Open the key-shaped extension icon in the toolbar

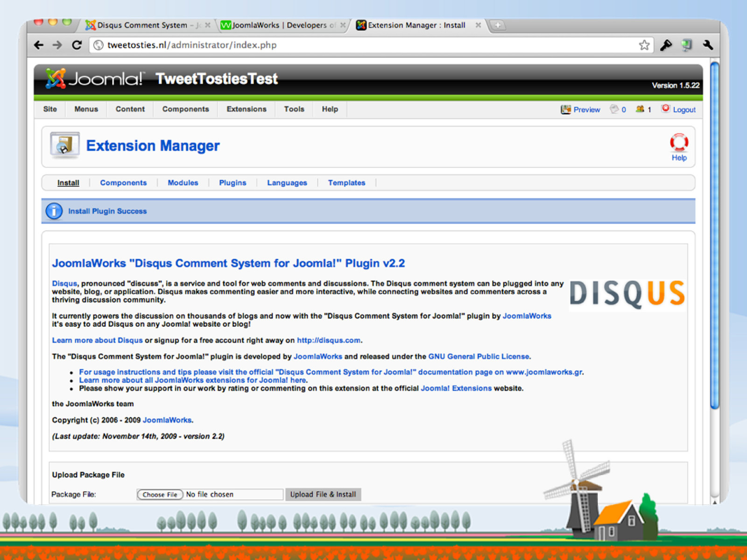coord(666,45)
